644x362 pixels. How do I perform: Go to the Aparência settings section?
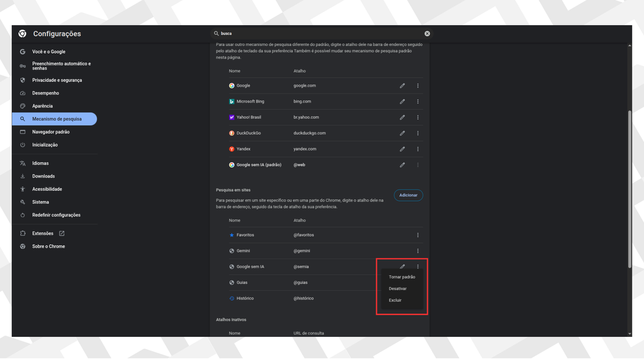tap(42, 106)
